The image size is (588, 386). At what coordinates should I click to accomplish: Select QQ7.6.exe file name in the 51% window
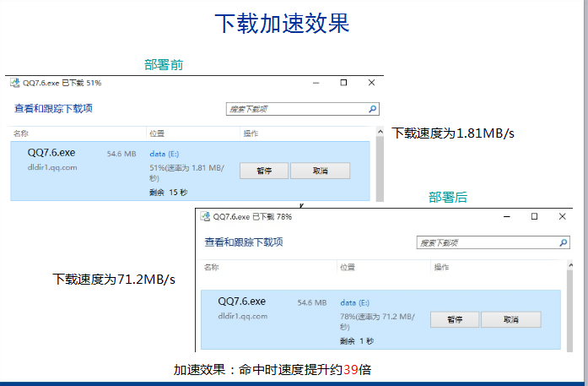pos(51,153)
